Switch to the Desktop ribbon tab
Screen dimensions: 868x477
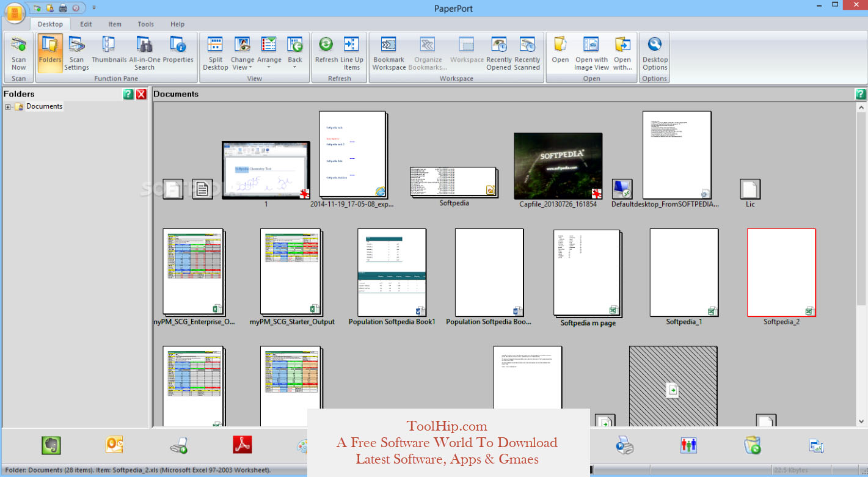tap(50, 24)
